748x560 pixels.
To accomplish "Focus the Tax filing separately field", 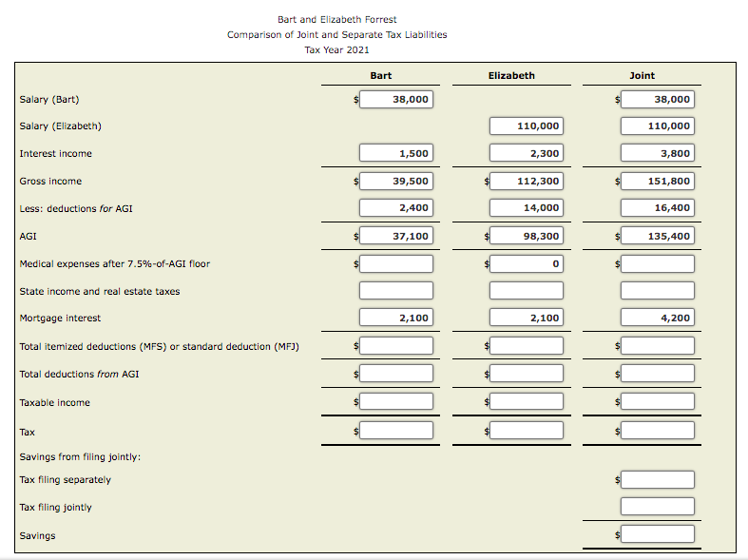I will pyautogui.click(x=658, y=480).
